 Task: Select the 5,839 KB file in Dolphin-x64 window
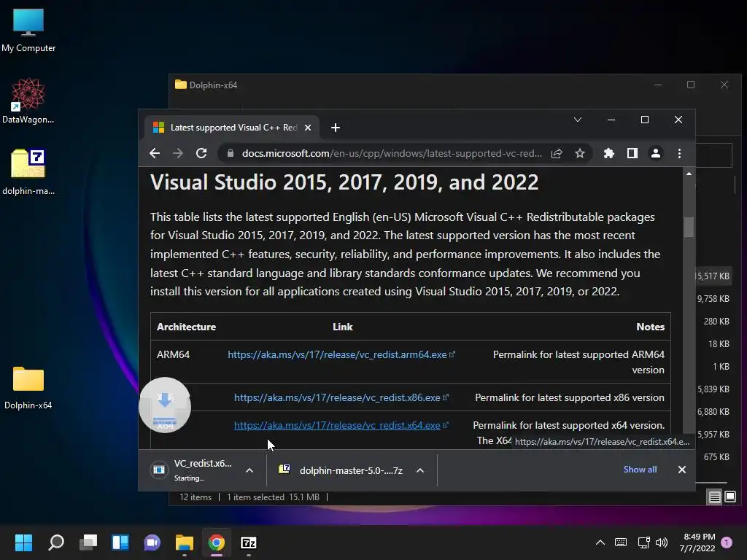click(x=713, y=389)
